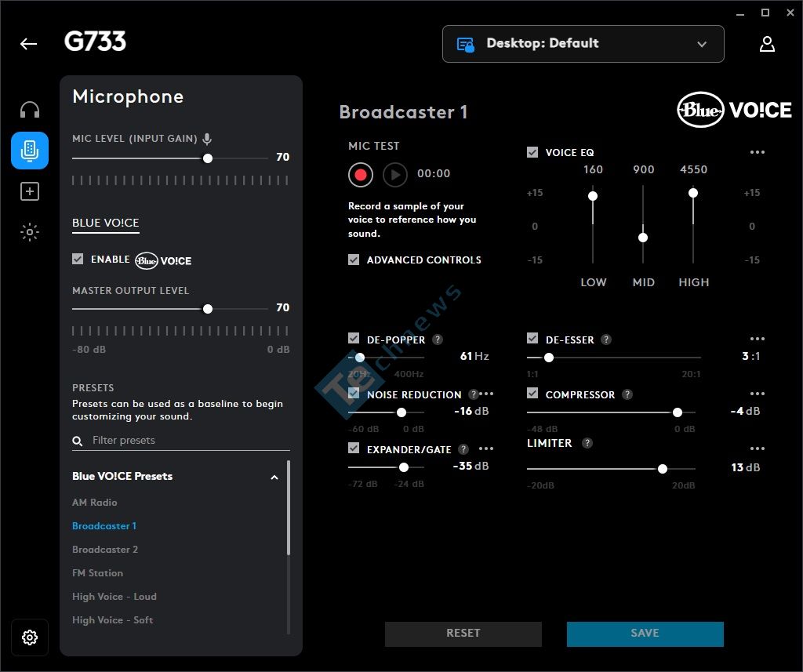Toggle the Noise Reduction checkbox
The height and width of the screenshot is (672, 803).
tap(354, 393)
